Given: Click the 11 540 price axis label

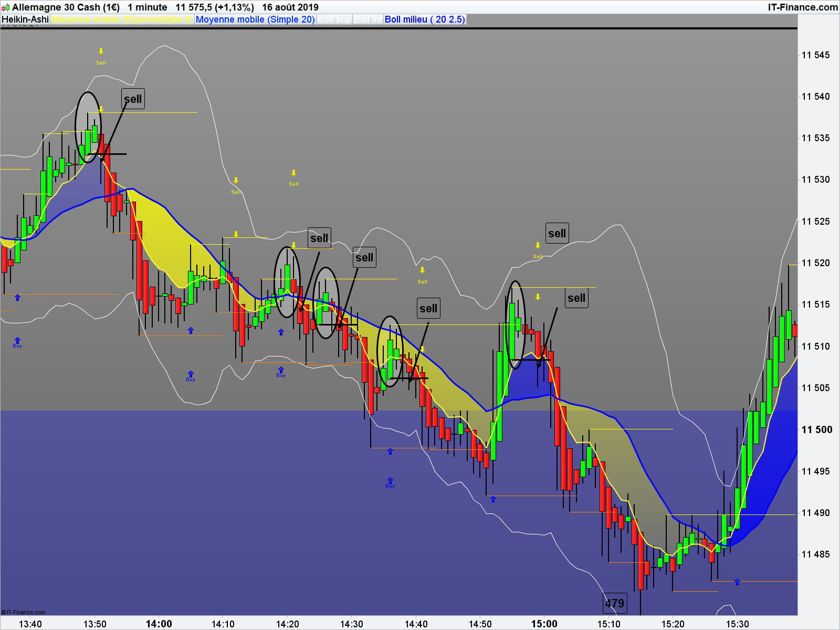Looking at the screenshot, I should [816, 97].
